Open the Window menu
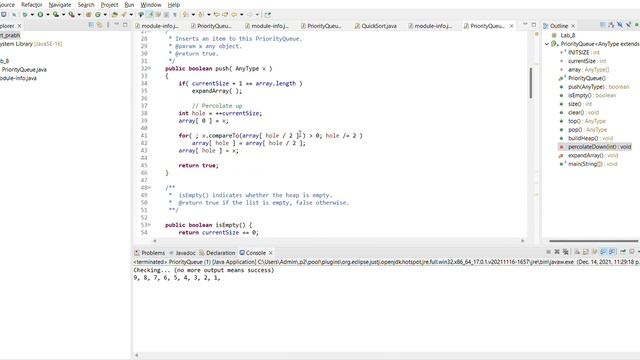Screen dimensions: 640x360 click(x=151, y=4)
